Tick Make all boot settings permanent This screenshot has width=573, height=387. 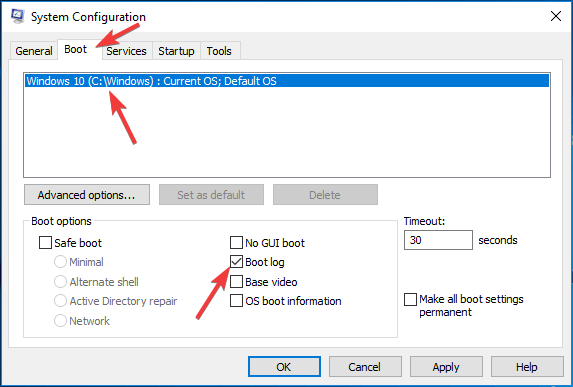[x=410, y=299]
